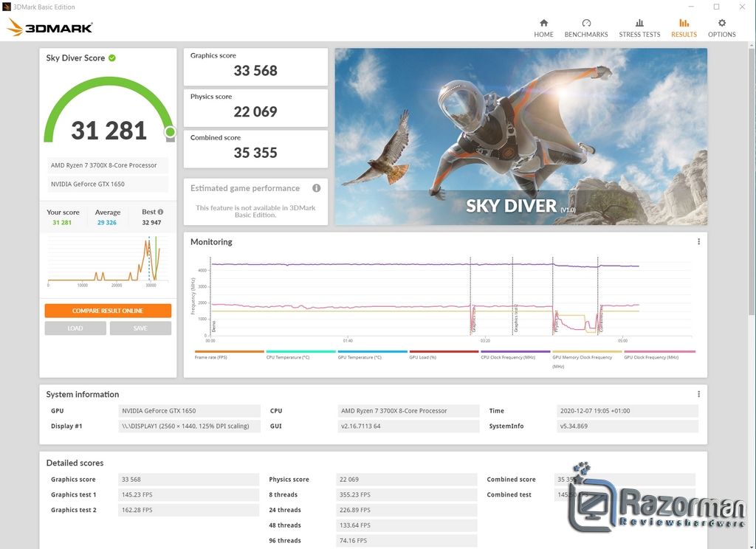Viewport: 756px width, 549px height.
Task: Click the Save button
Action: 140,328
